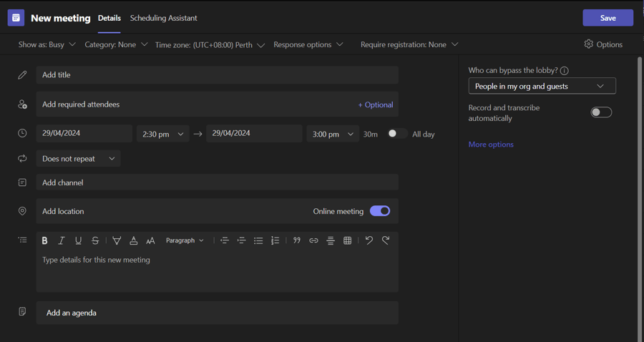Open the Category: None dropdown

click(x=116, y=44)
